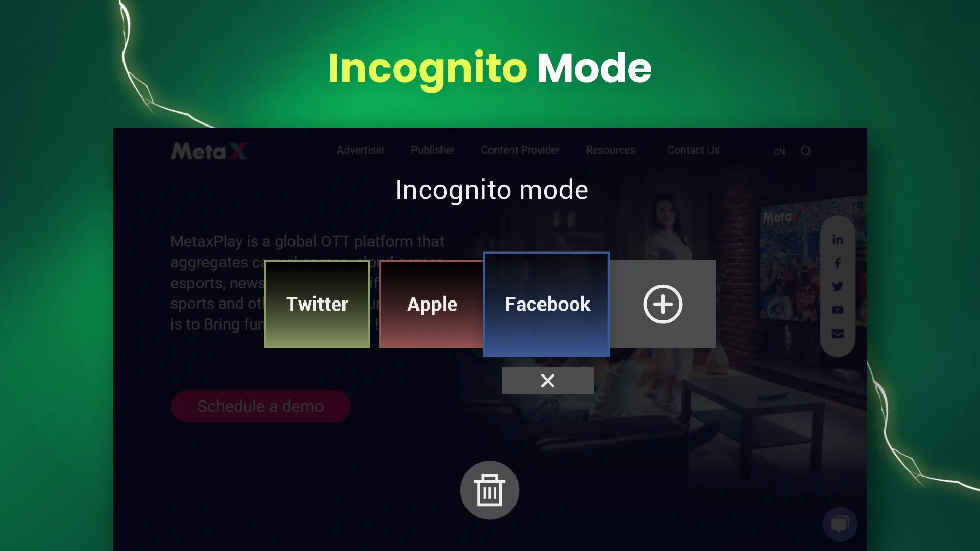This screenshot has width=980, height=551.
Task: Select the Apple login option
Action: pos(431,304)
